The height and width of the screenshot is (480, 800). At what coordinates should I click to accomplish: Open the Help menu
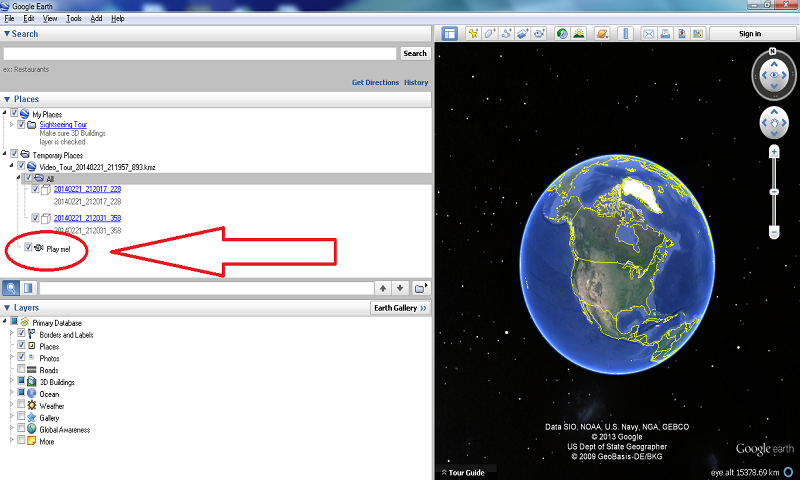pyautogui.click(x=117, y=18)
